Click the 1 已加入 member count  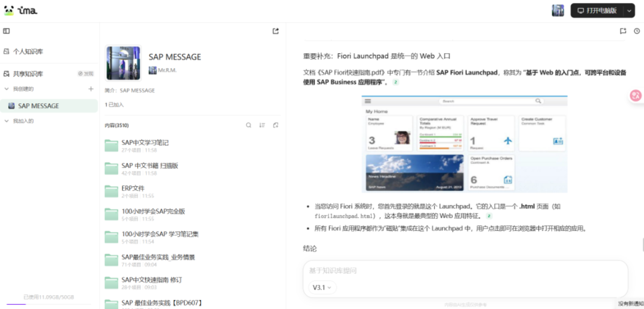[114, 105]
